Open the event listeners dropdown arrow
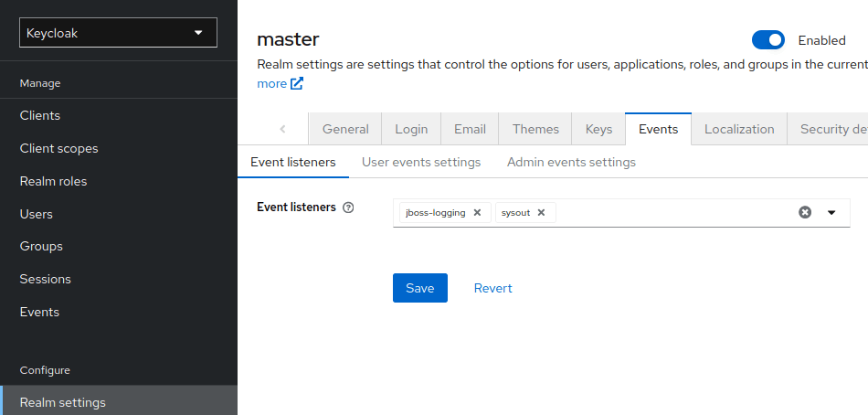 (x=831, y=212)
